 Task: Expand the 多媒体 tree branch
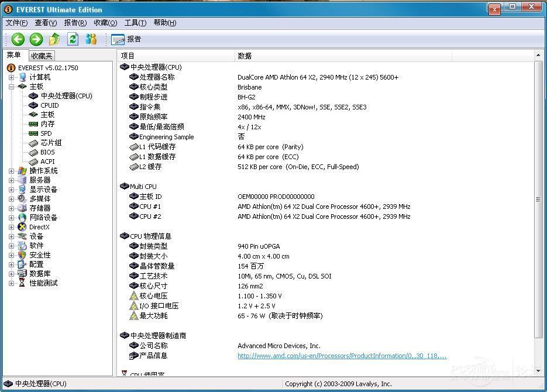[x=11, y=199]
